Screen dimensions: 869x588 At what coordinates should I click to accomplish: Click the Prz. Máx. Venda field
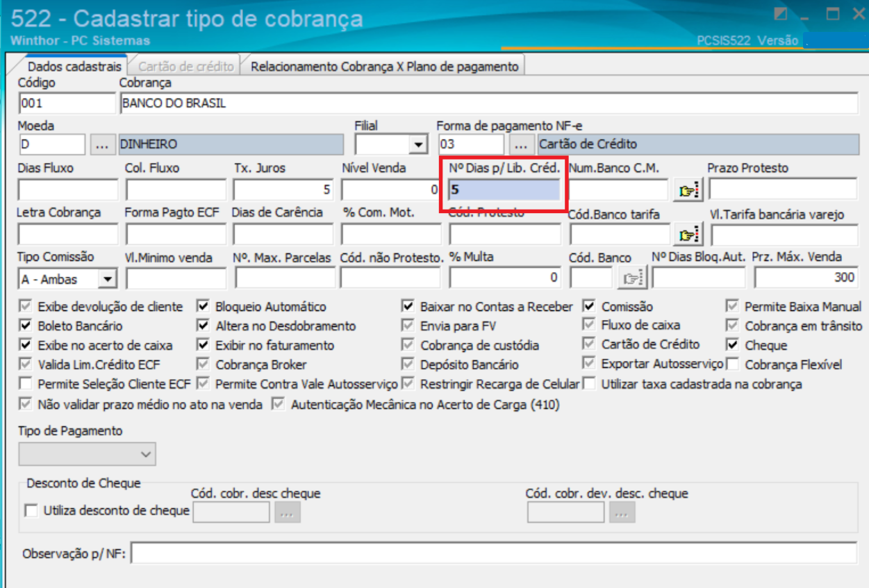coord(806,278)
